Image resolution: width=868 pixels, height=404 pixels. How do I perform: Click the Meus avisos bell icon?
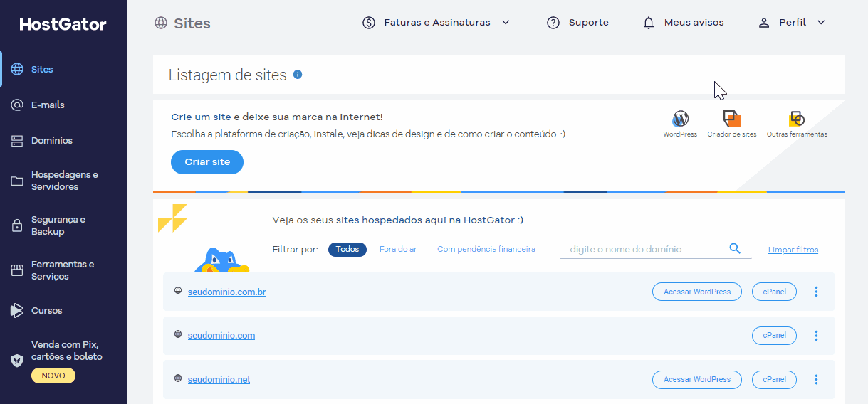[x=649, y=23]
